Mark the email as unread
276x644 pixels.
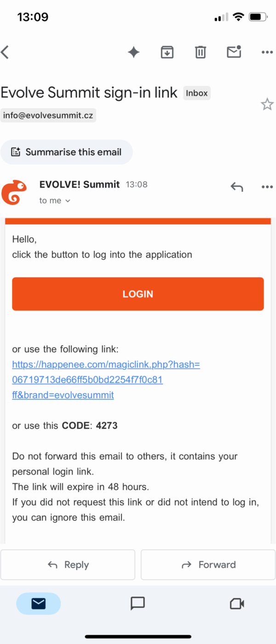click(x=234, y=52)
